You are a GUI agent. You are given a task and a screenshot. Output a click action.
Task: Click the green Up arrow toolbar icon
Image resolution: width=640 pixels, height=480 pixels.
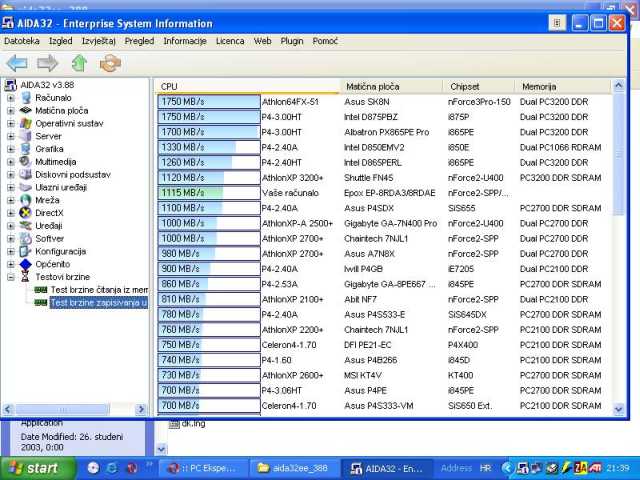pyautogui.click(x=79, y=63)
